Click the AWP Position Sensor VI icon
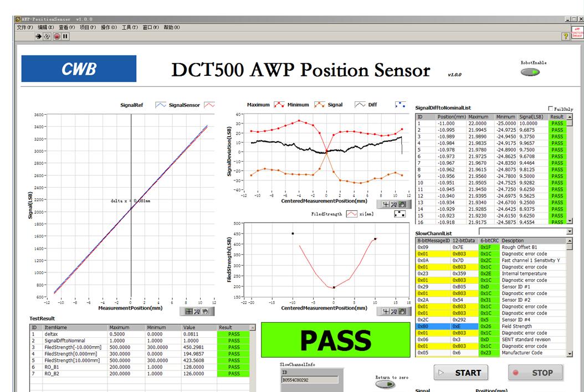Viewport: 584px width, 392px height. [577, 32]
